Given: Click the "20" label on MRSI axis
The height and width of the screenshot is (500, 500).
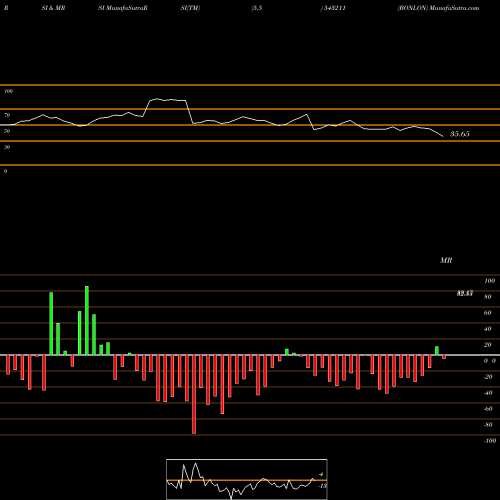Looking at the screenshot, I should [488, 345].
